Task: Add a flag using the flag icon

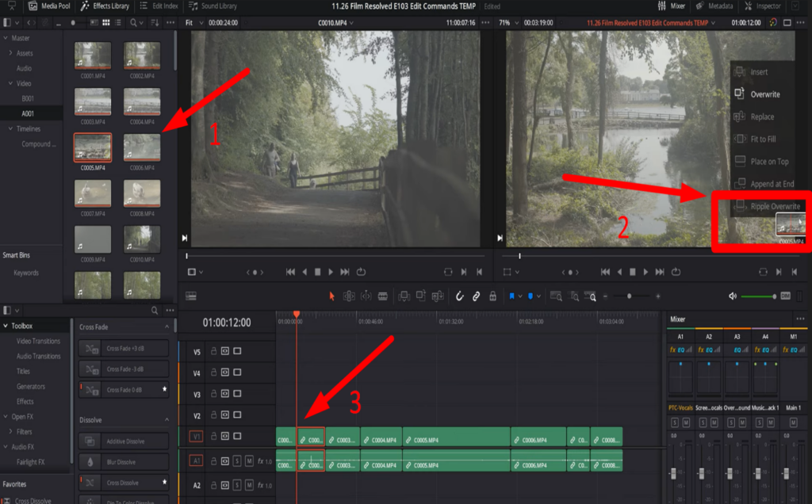Action: [x=512, y=296]
